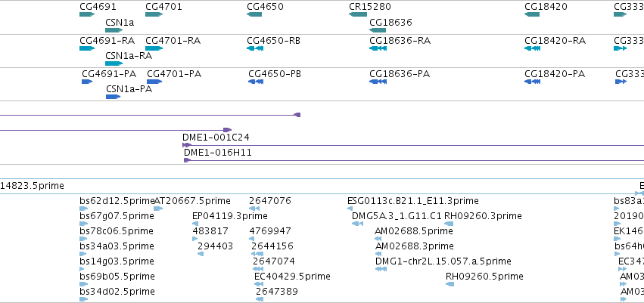Click the bs78c06.5prime label

coord(117,230)
